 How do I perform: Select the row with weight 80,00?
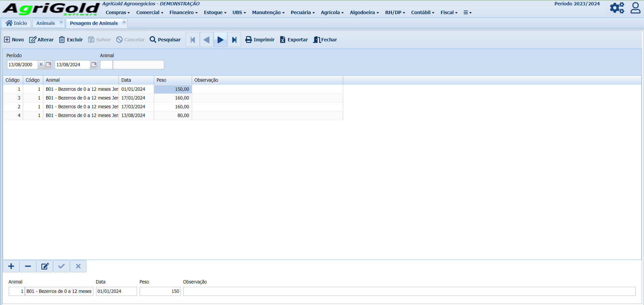coord(173,115)
